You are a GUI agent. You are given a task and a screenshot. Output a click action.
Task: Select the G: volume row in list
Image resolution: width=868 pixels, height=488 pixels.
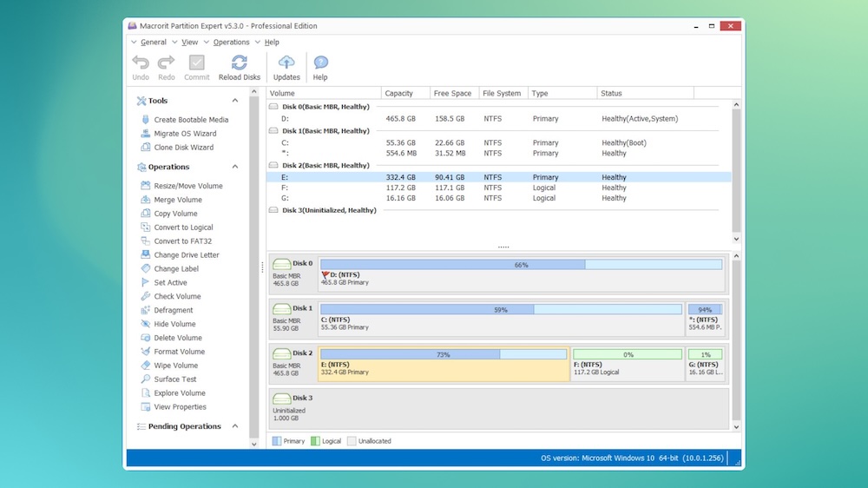285,198
